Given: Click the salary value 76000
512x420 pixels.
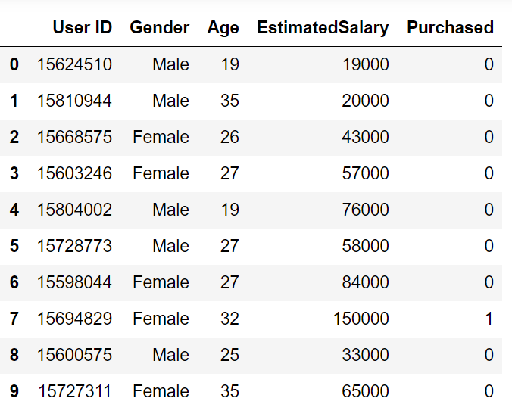Looking at the screenshot, I should click(x=365, y=210).
